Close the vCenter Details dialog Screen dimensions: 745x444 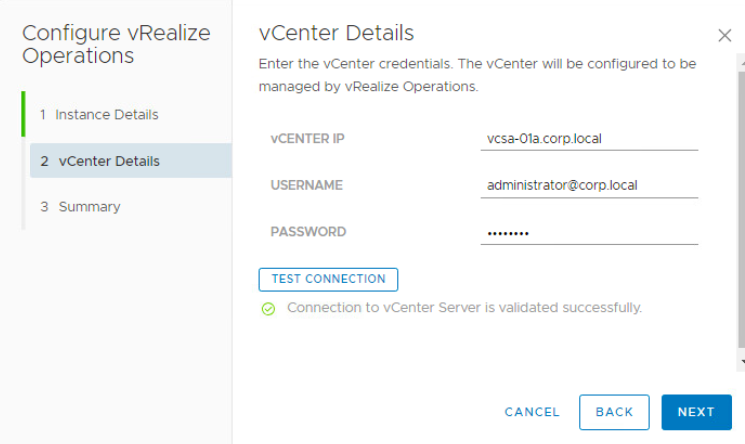[x=725, y=36]
